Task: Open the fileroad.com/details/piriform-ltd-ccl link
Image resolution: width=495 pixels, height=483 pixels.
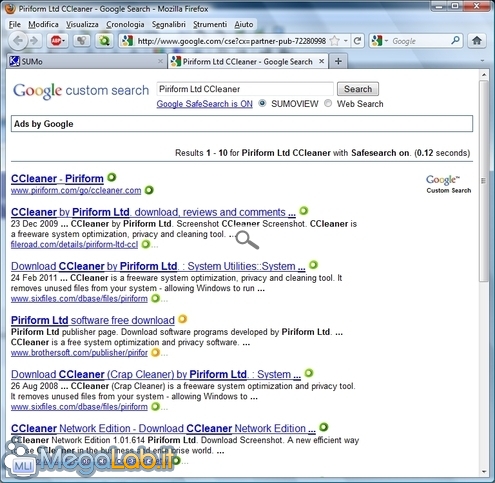Action: (x=74, y=244)
